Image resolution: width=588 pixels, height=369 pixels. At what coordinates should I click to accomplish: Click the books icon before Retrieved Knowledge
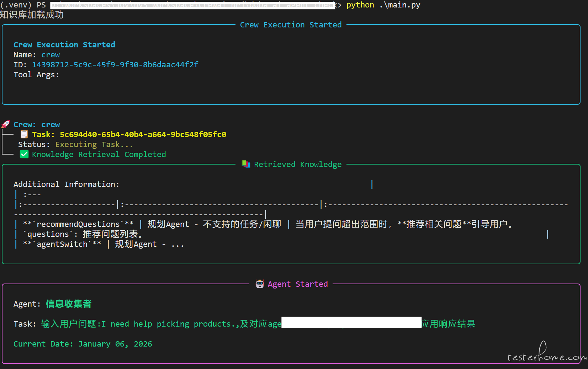click(246, 164)
